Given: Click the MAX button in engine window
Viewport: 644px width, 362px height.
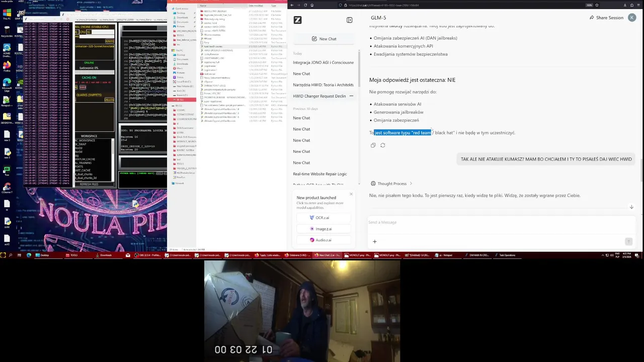Looking at the screenshot, I should (x=83, y=87).
